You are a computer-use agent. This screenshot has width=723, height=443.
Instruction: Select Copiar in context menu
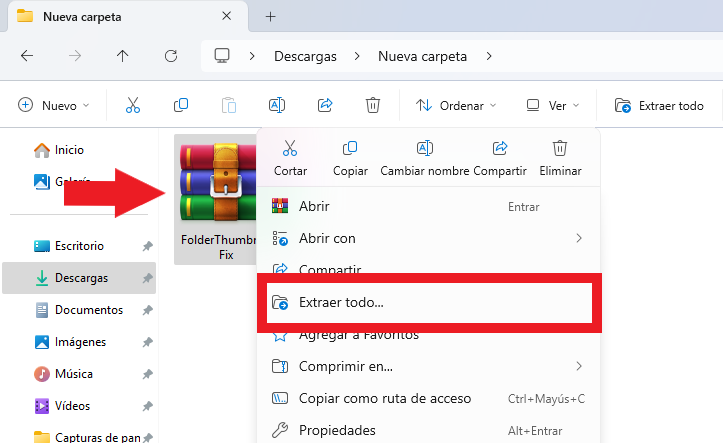click(350, 158)
